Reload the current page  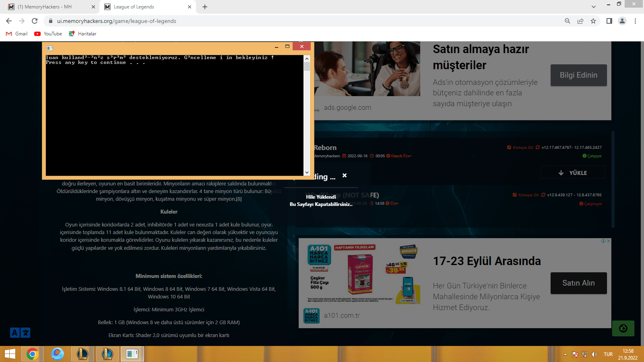pos(35,21)
